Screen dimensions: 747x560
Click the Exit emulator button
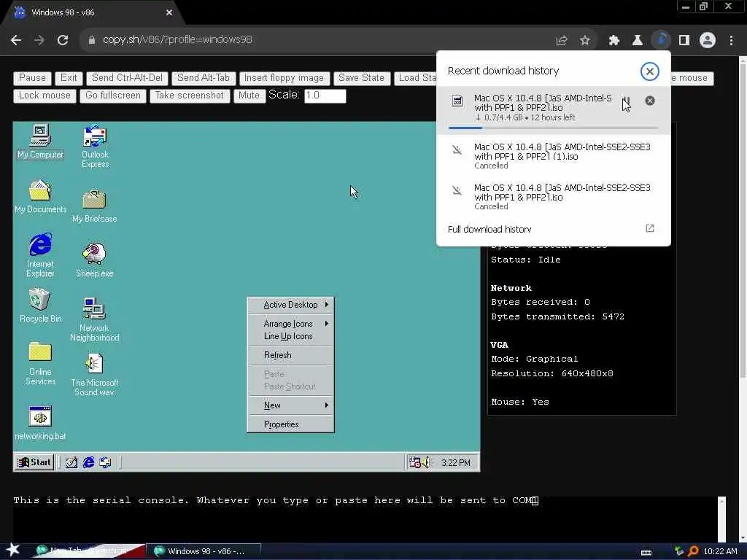[x=69, y=78]
